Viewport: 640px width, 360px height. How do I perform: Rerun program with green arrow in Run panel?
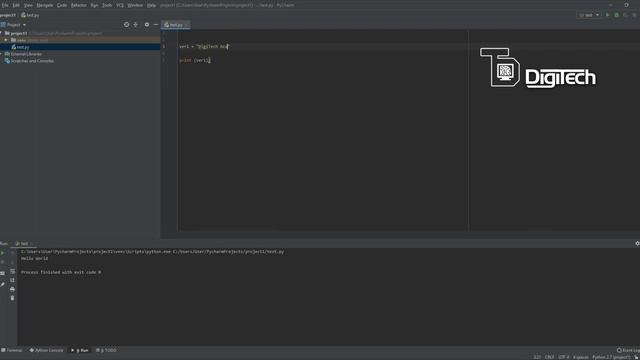pos(2,253)
